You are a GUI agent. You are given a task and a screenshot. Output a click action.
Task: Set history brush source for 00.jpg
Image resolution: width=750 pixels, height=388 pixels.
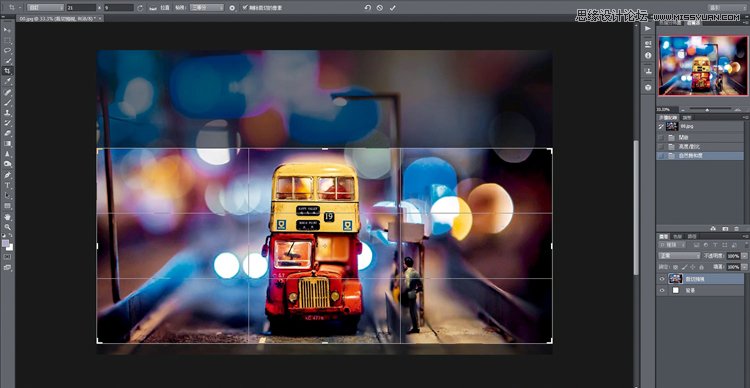coord(661,126)
